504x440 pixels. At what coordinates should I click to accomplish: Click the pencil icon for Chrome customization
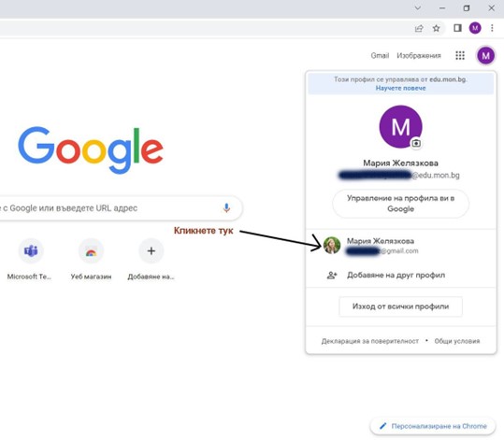[x=382, y=426]
